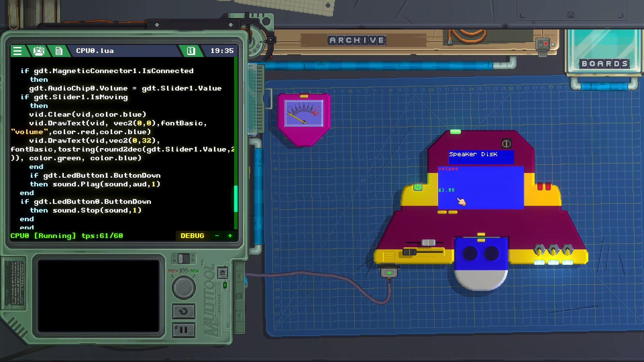
Task: Select the CPU0.lua file tab
Action: pos(95,51)
